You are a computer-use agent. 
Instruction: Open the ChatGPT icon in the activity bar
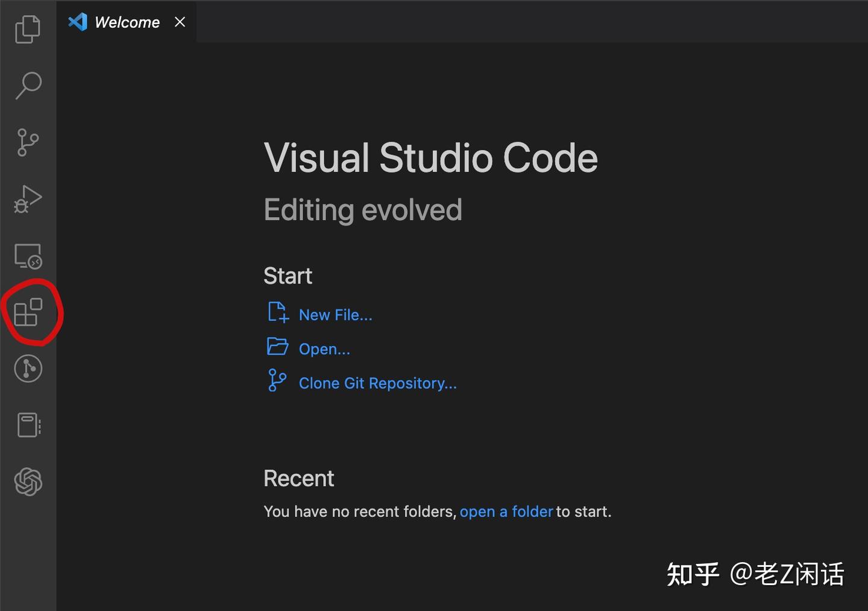[x=28, y=482]
